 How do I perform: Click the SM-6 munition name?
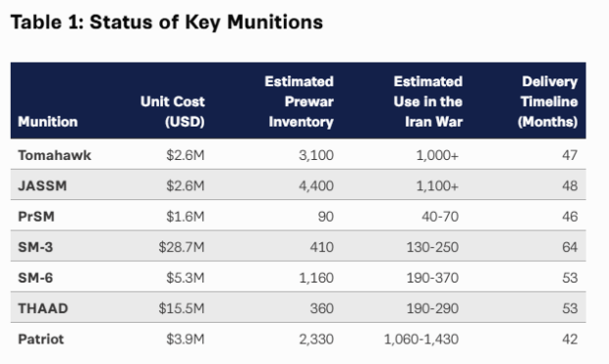point(35,278)
